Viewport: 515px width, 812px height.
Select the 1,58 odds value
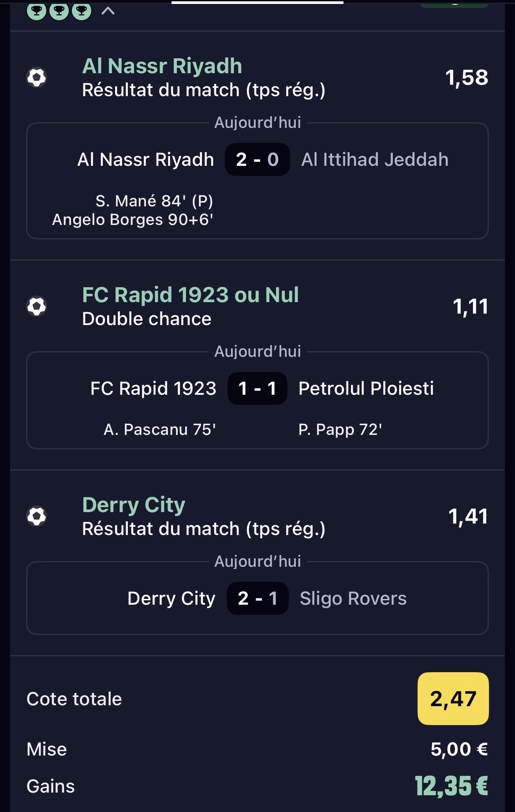coord(466,78)
